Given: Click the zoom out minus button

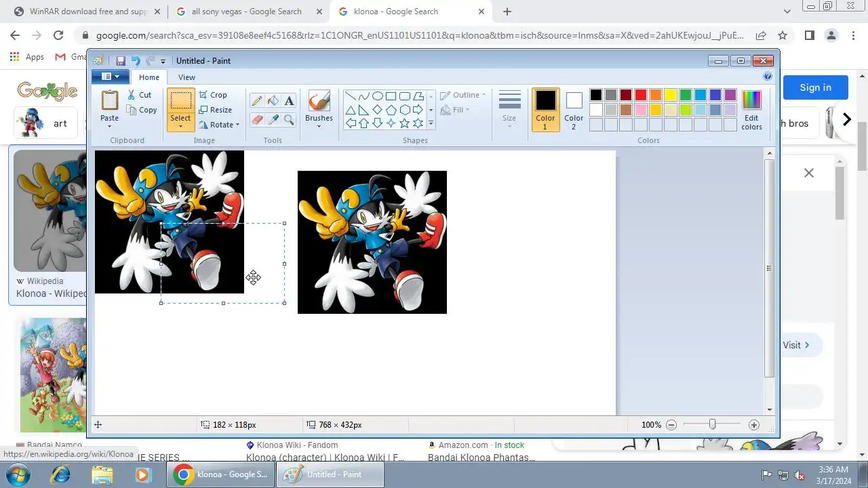Looking at the screenshot, I should (671, 425).
